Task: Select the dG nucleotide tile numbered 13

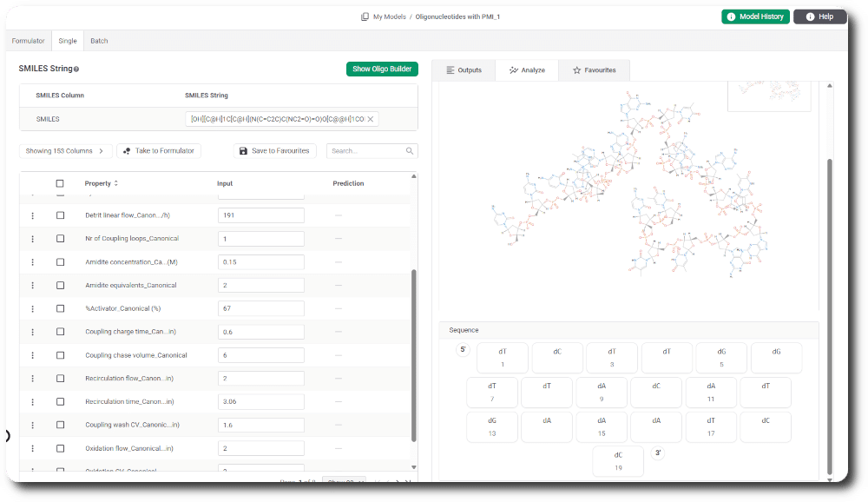Action: (x=492, y=426)
